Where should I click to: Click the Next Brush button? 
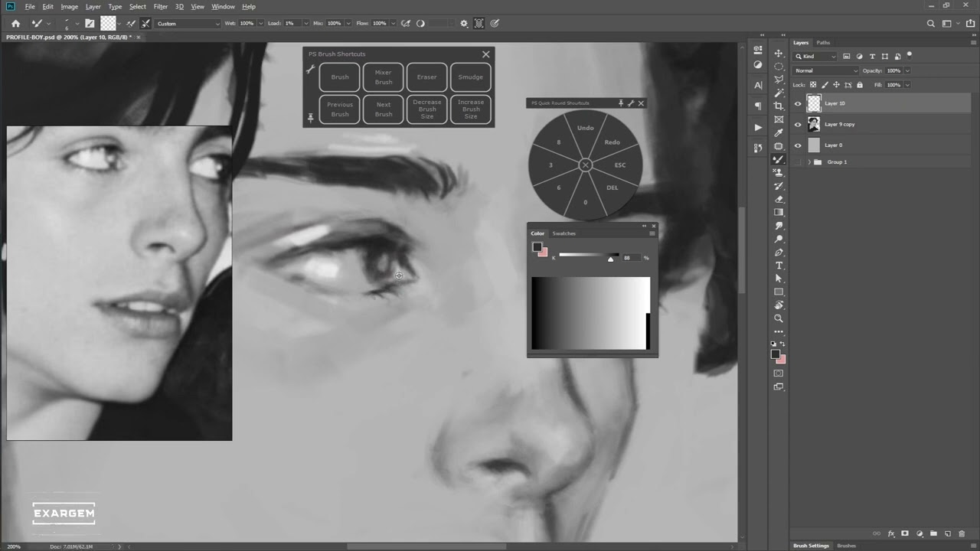pyautogui.click(x=384, y=109)
